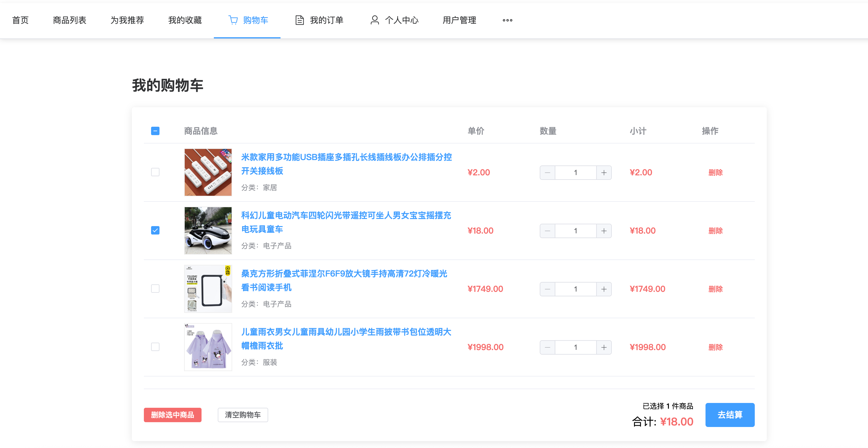
Task: Uncheck the 儿童电动汽车 product checkbox
Action: point(155,231)
